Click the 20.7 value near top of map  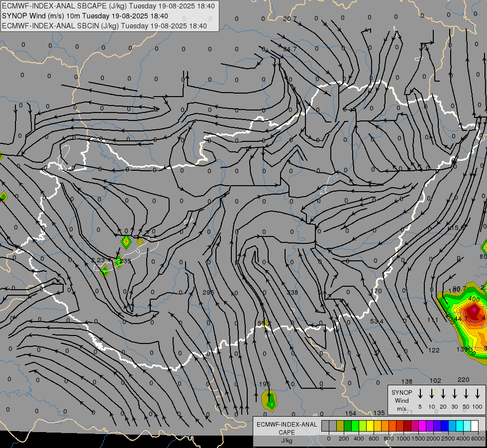pos(290,19)
